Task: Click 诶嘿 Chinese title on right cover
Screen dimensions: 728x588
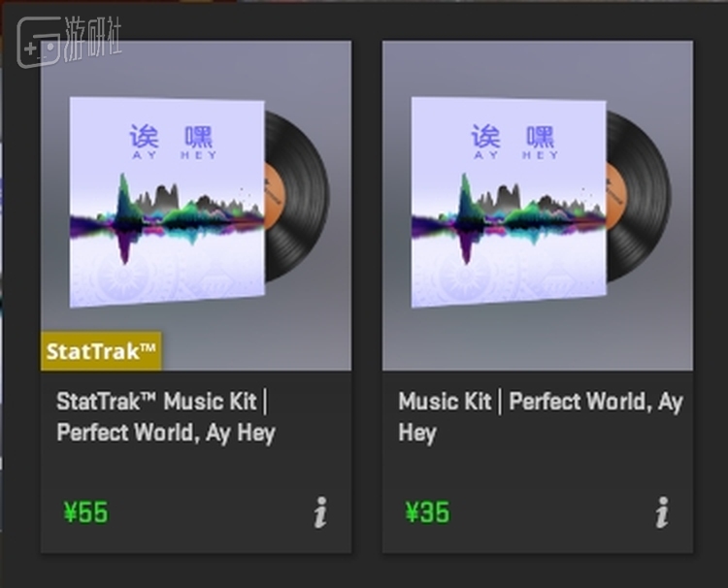Action: point(513,136)
